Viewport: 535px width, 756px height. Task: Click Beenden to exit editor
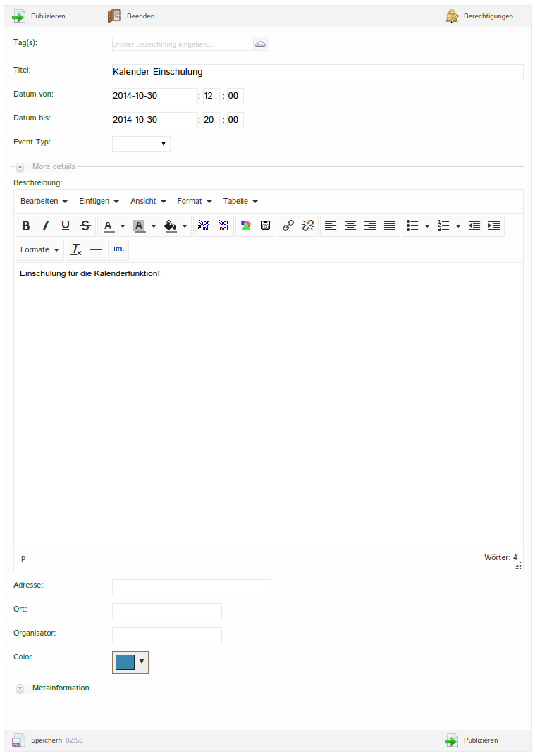[131, 16]
